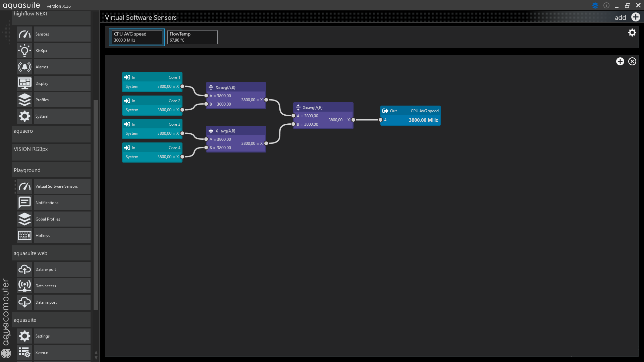Open the Display monitor icon
644x362 pixels.
point(24,83)
